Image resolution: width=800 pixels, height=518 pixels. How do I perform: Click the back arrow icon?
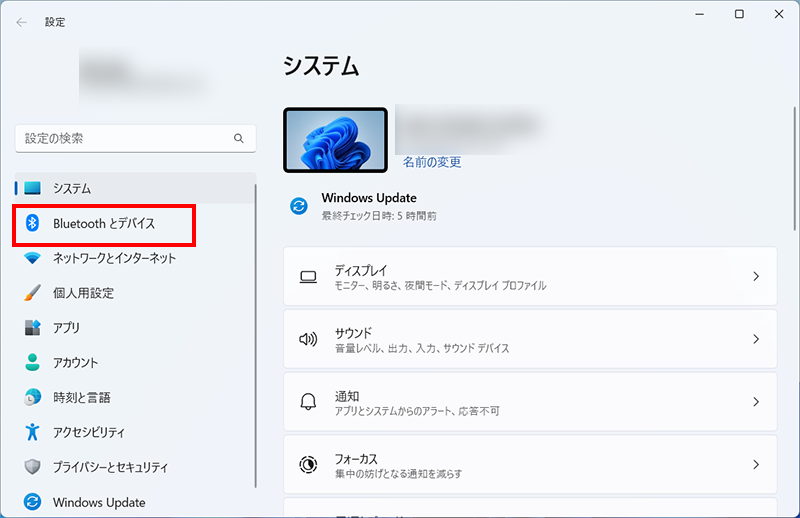pyautogui.click(x=21, y=22)
